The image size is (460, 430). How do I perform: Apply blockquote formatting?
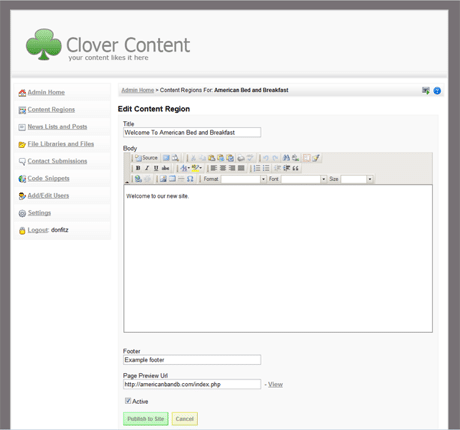click(x=295, y=168)
